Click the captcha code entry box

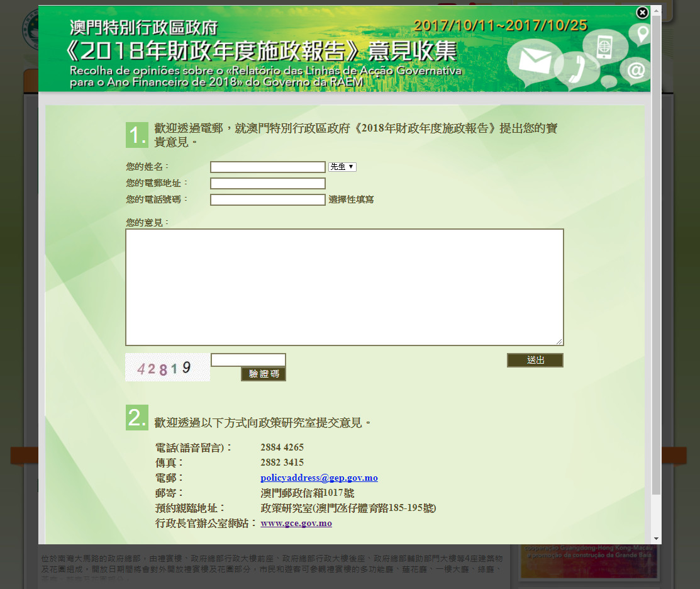[248, 360]
